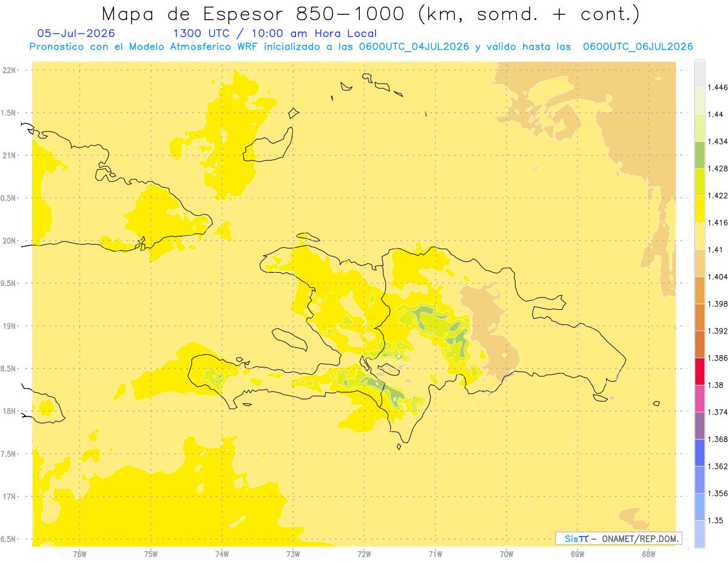Viewport: 728px width, 562px height.
Task: Click the '76W' longitude label
Action: click(79, 554)
